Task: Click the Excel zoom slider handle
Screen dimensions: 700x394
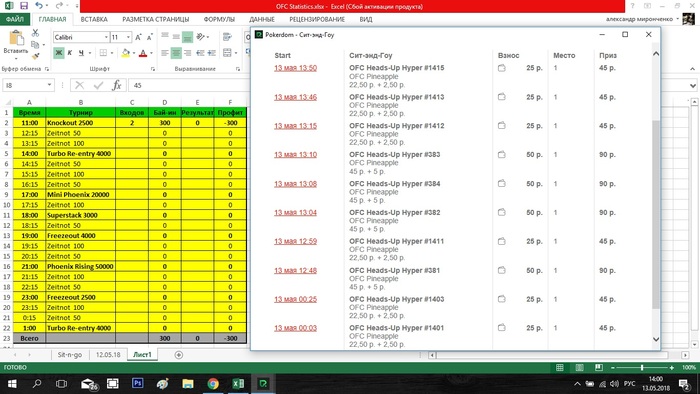Action: click(x=642, y=368)
